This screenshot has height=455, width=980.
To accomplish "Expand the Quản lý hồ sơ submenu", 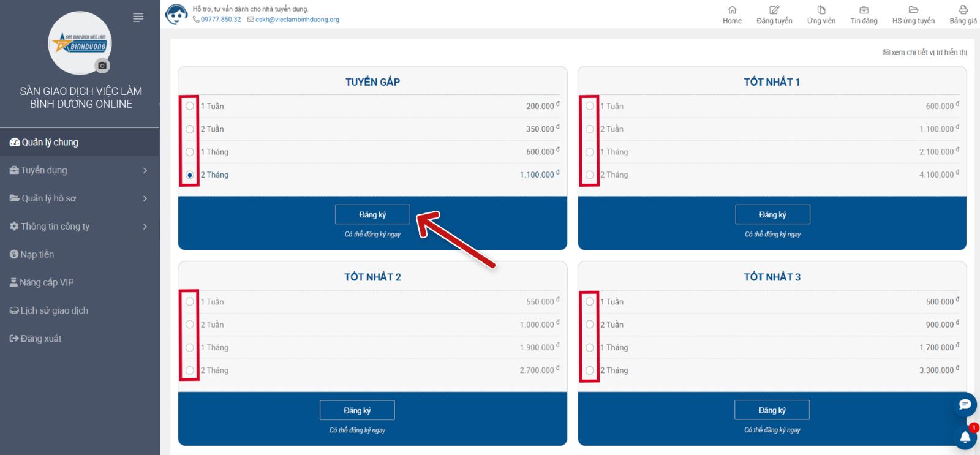I will 80,198.
